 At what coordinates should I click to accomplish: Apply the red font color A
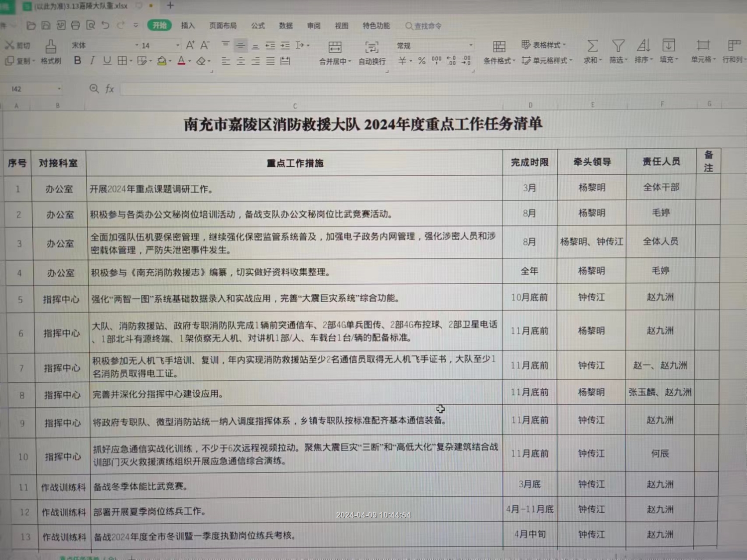tap(181, 61)
